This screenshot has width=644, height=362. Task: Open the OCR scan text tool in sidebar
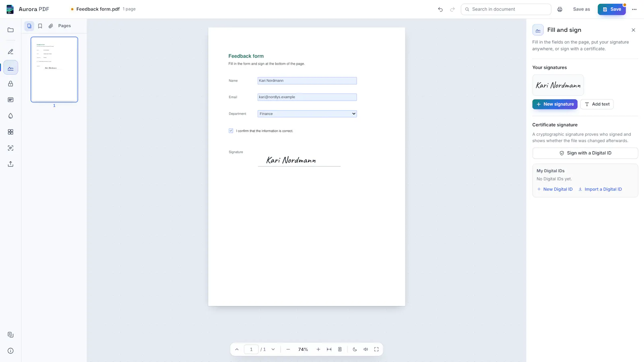pyautogui.click(x=10, y=148)
